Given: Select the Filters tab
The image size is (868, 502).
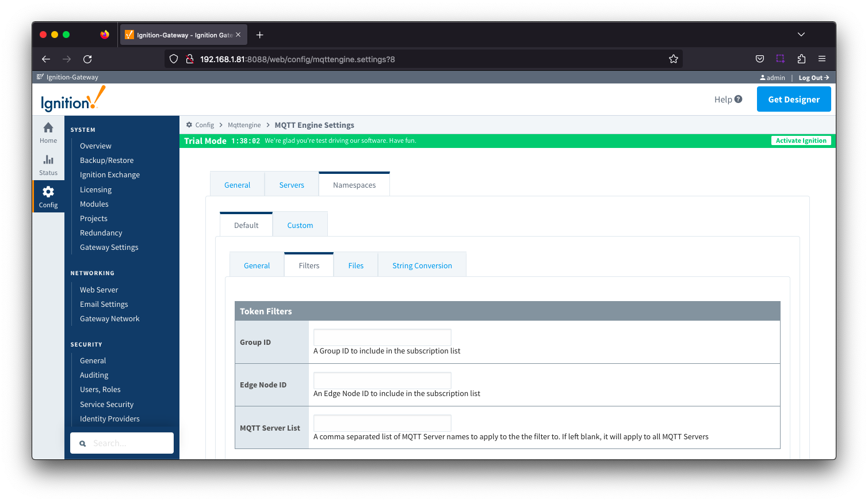Looking at the screenshot, I should click(x=309, y=265).
